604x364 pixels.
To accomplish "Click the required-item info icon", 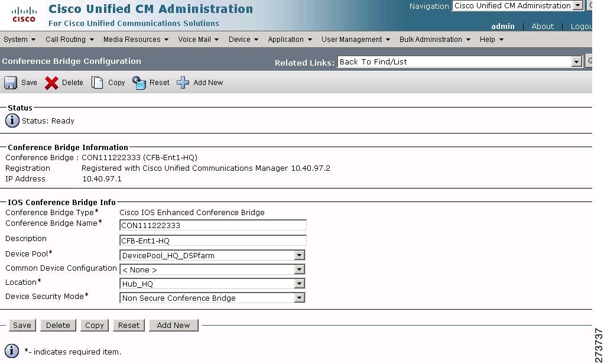I will pos(12,351).
